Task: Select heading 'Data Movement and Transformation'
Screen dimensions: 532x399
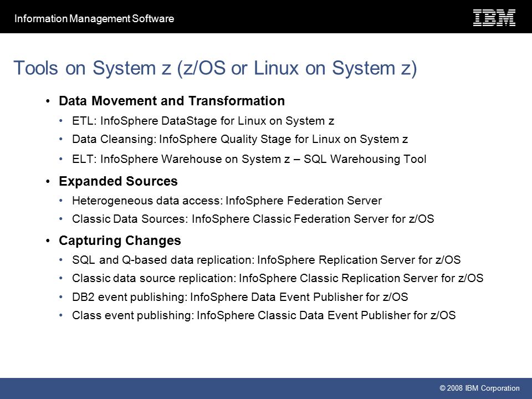Action: (x=172, y=101)
